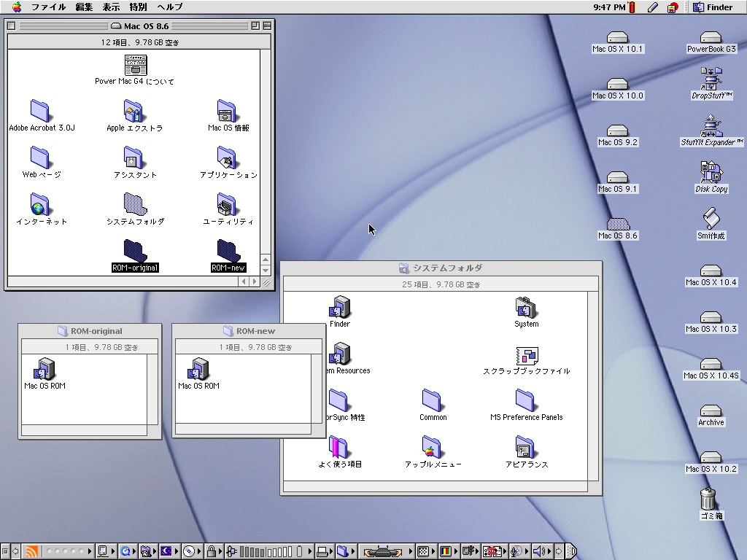The width and height of the screenshot is (747, 560).
Task: Select the アプリケーション folder
Action: (228, 157)
